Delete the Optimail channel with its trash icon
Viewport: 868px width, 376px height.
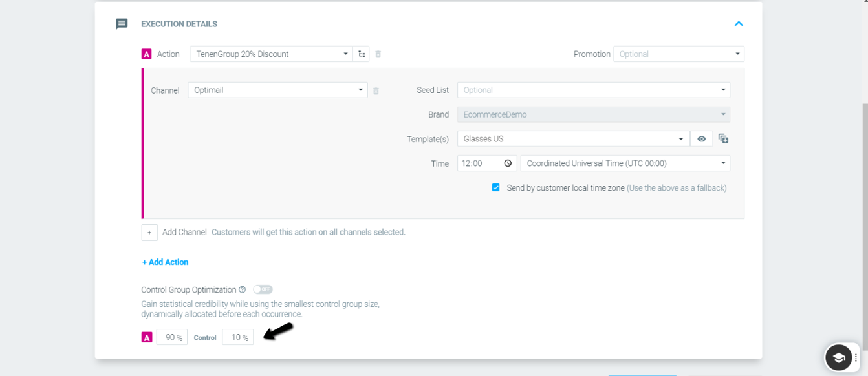coord(376,91)
